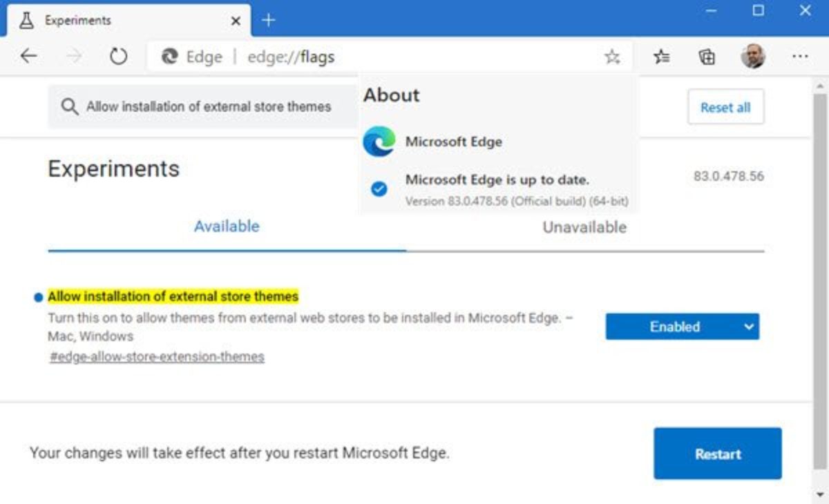Open Settings and more ellipsis menu
The width and height of the screenshot is (829, 504).
tap(800, 57)
